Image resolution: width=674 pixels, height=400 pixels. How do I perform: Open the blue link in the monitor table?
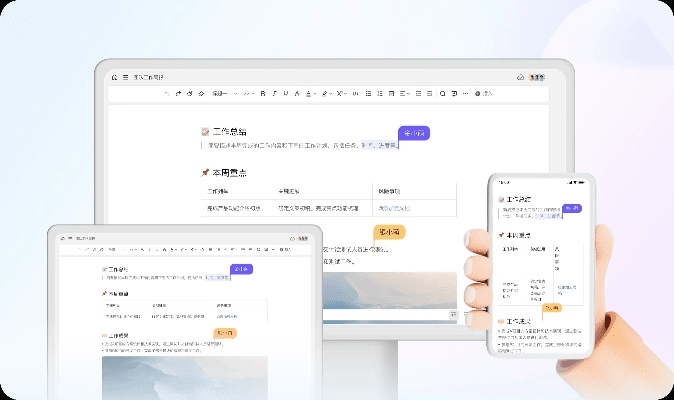(394, 208)
